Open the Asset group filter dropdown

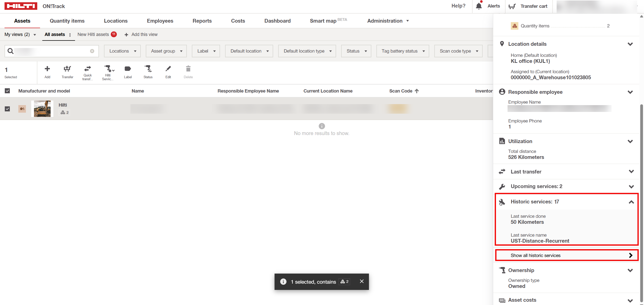pos(166,51)
